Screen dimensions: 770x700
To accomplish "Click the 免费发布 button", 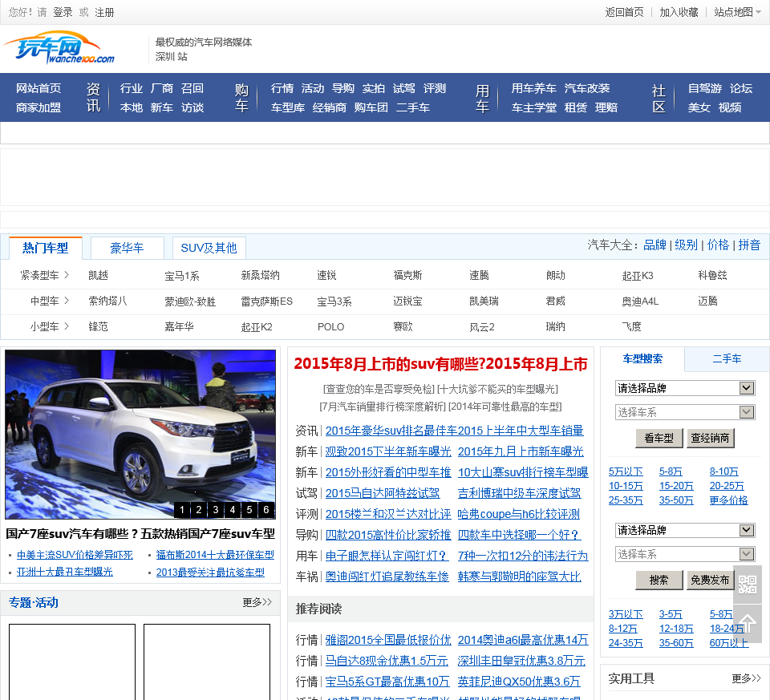I will point(709,580).
